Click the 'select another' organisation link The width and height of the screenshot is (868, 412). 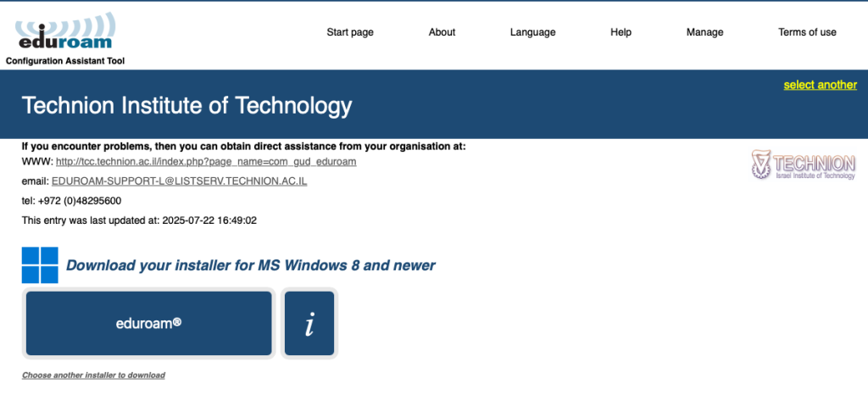coord(820,85)
